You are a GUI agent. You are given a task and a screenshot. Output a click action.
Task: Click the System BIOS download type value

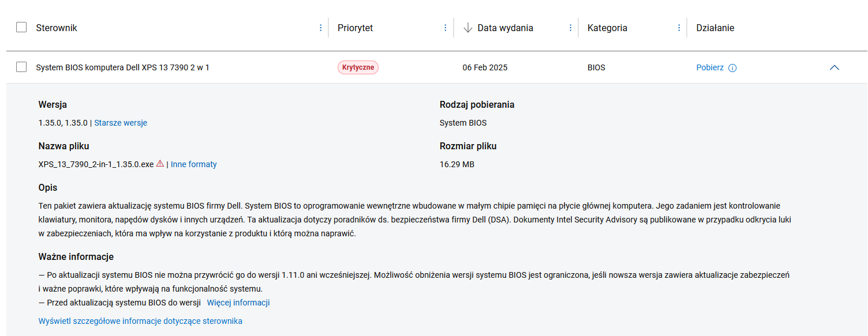pos(463,123)
